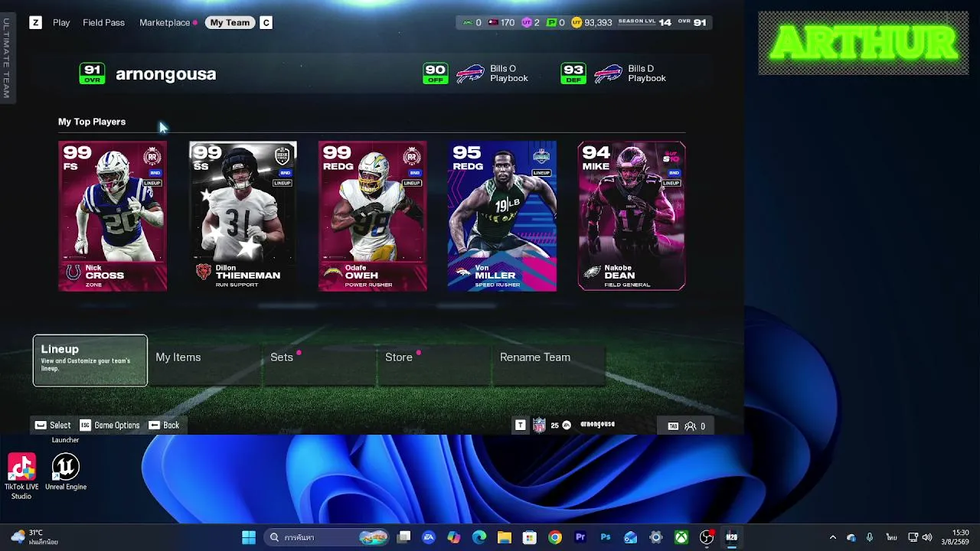Click the red ticket currency icon
This screenshot has width=980, height=551.
pyautogui.click(x=493, y=23)
